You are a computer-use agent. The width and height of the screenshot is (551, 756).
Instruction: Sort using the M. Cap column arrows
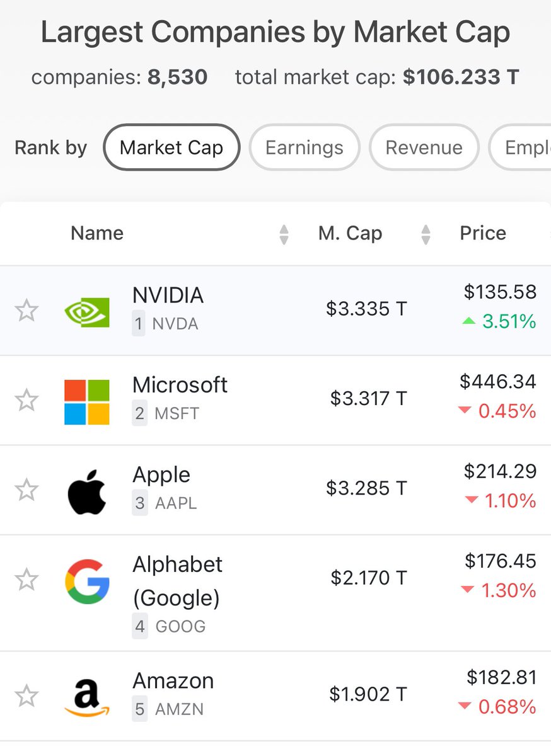(x=426, y=234)
